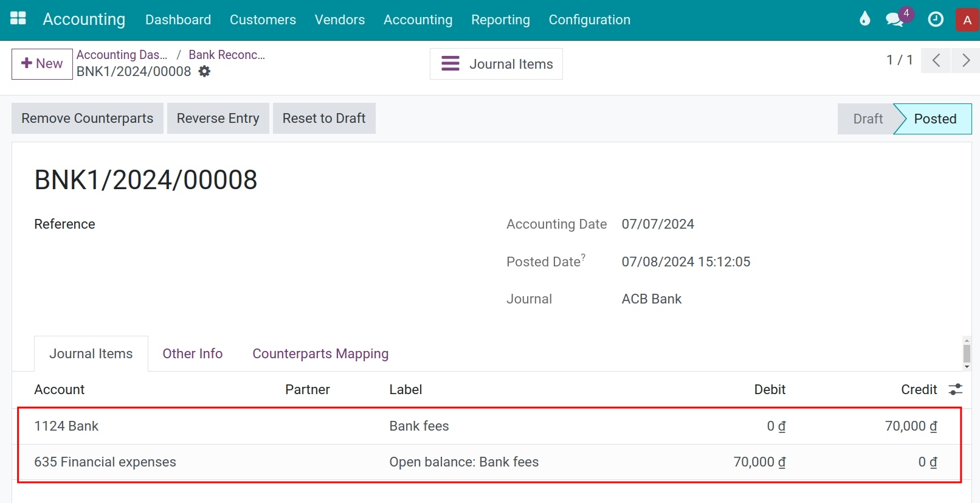Open the Journal Items smart button
Screen dimensions: 980x503
pyautogui.click(x=496, y=64)
